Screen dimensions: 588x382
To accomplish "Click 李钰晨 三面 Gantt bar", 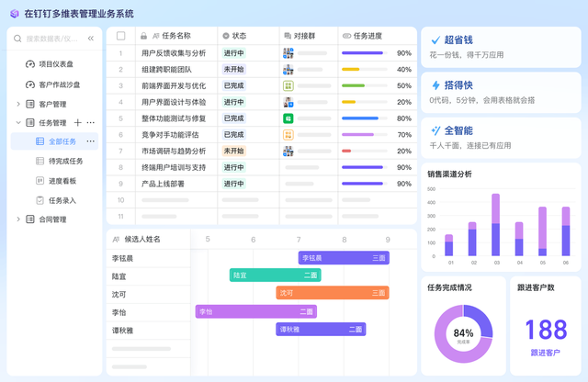I will (344, 258).
